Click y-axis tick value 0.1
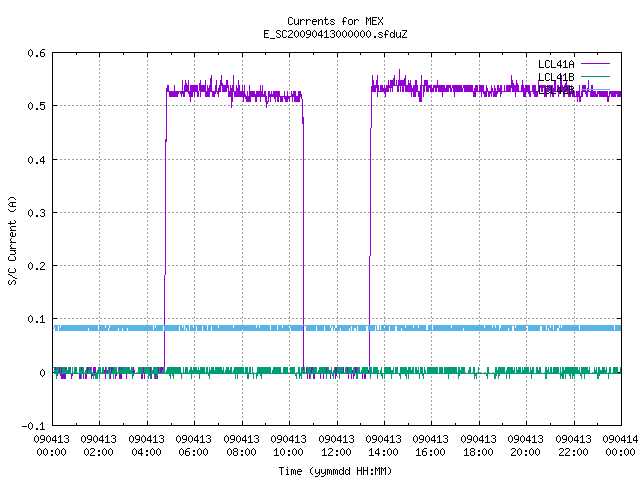The height and width of the screenshot is (480, 640). pos(36,319)
